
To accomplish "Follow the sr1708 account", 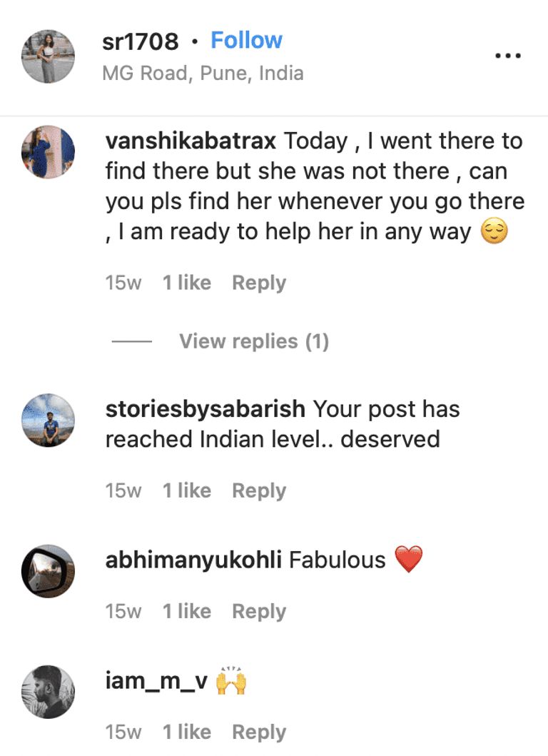I will pyautogui.click(x=246, y=40).
